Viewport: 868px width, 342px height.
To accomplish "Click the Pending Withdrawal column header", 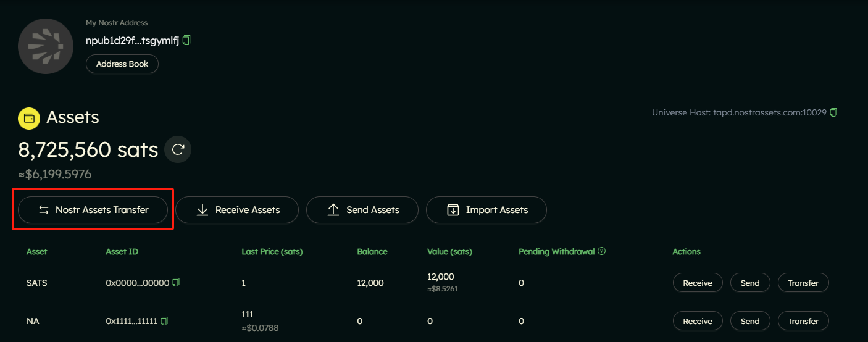I will 557,251.
